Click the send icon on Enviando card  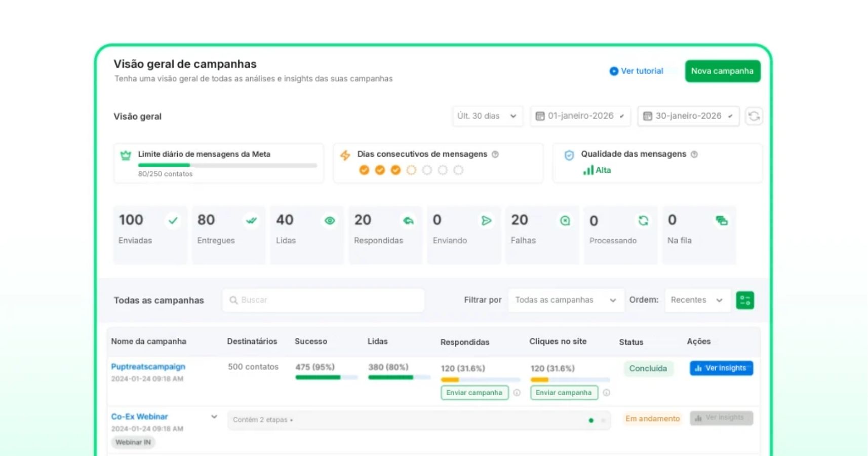[486, 220]
